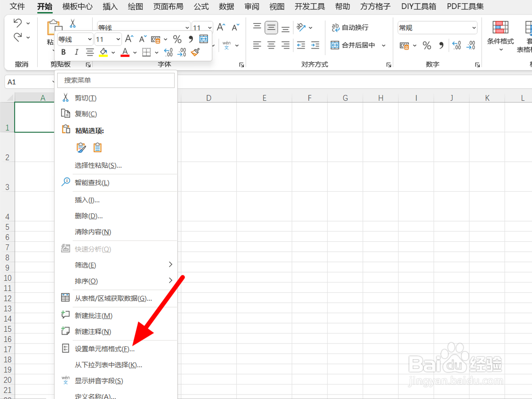
Task: Decrease font size in the mini toolbar
Action: [143, 39]
